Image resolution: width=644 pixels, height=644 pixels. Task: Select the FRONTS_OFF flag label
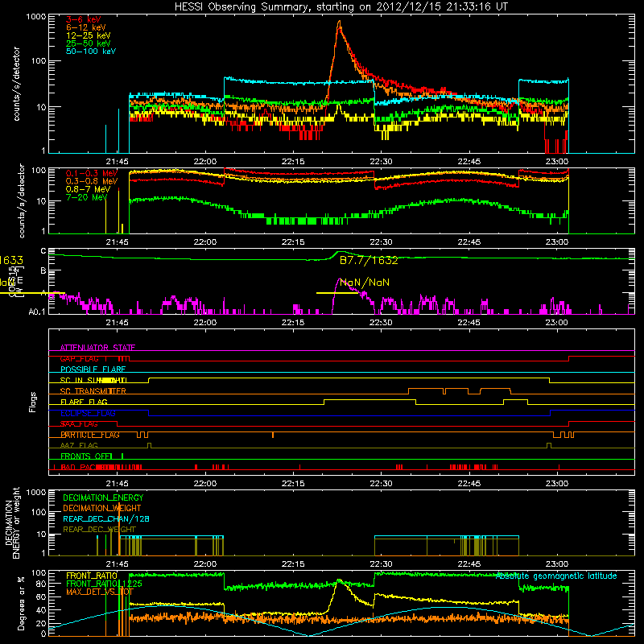click(x=86, y=456)
